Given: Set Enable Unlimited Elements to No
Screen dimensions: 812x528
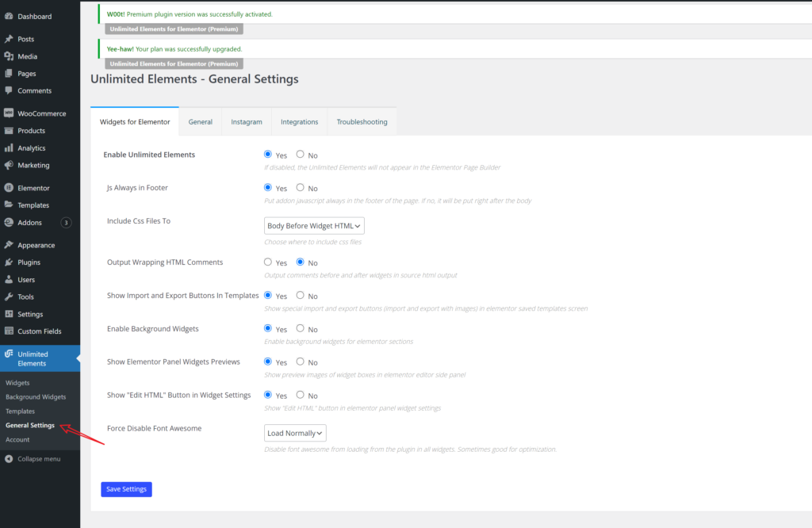Looking at the screenshot, I should click(x=300, y=155).
